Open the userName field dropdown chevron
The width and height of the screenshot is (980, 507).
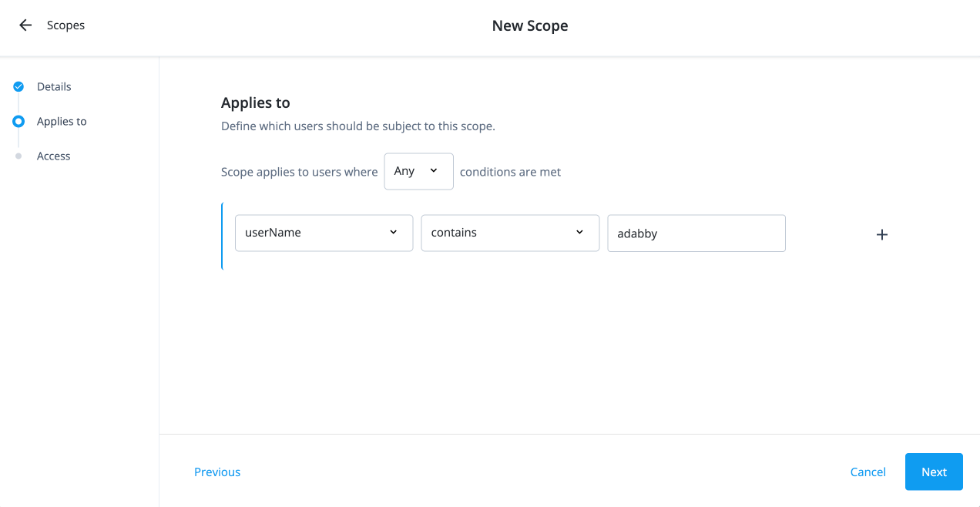click(x=393, y=232)
